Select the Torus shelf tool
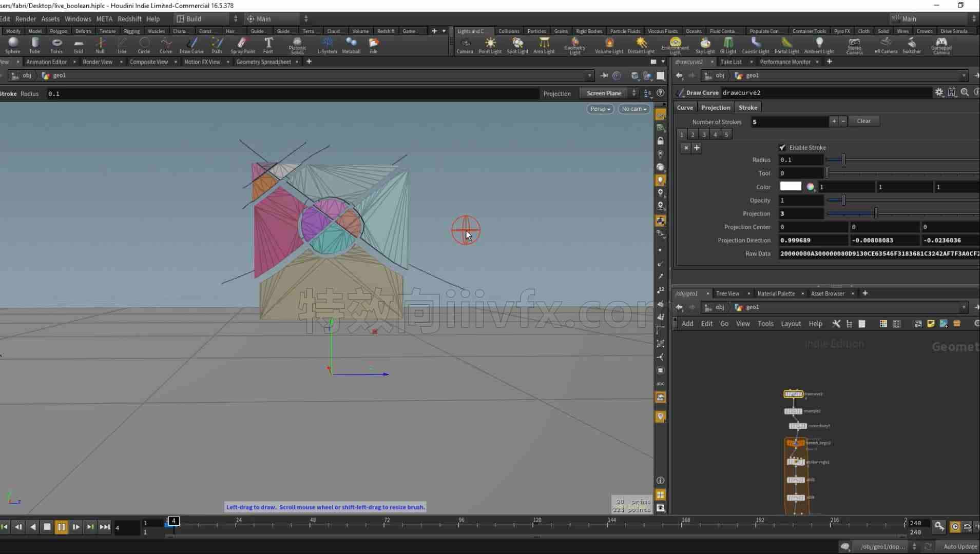This screenshot has height=554, width=980. 56,45
